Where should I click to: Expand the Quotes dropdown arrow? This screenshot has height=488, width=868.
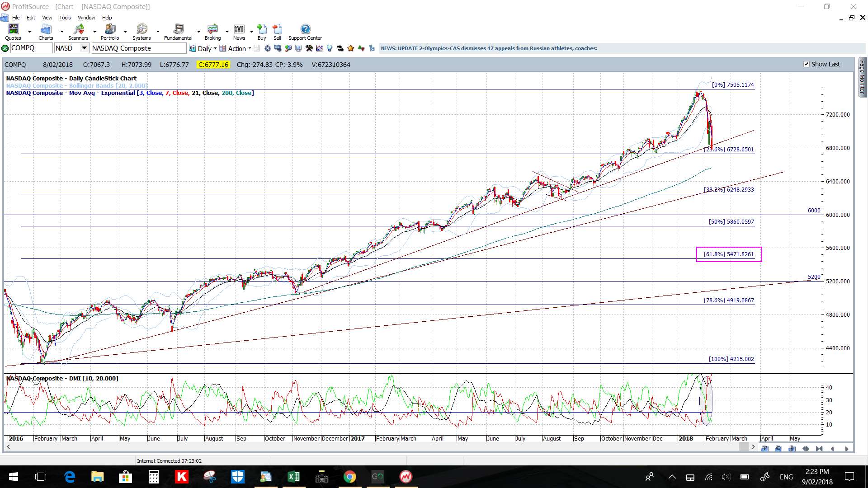[29, 32]
